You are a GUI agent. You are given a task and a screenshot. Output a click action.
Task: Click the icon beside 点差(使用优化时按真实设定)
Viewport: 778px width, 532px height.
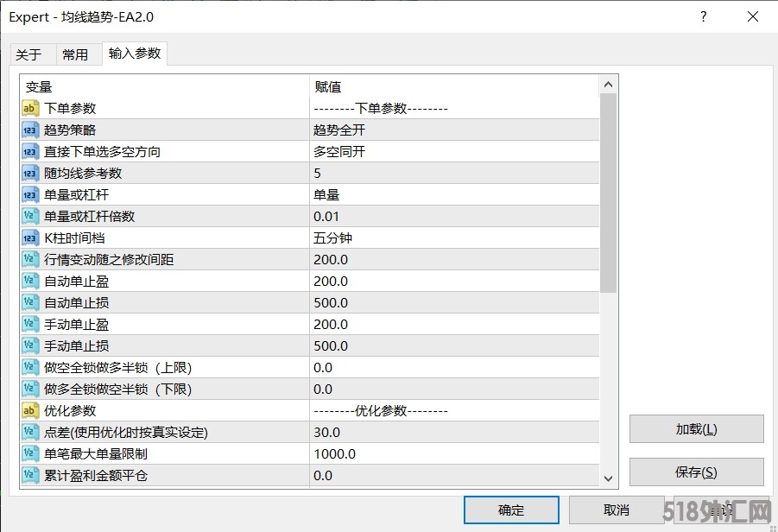[30, 432]
